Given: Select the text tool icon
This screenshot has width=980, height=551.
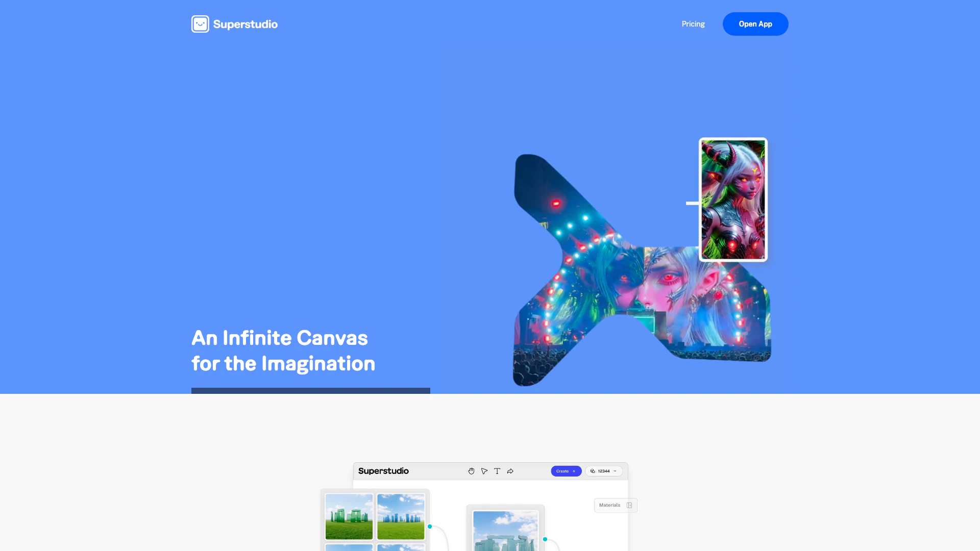Looking at the screenshot, I should (497, 471).
